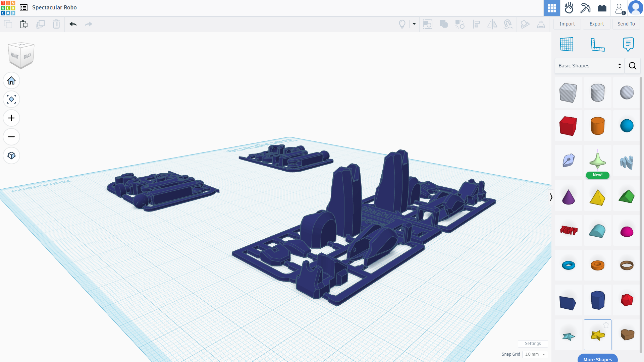Viewport: 644px width, 362px height.
Task: Click the Cruise tool icon
Action: tap(508, 24)
